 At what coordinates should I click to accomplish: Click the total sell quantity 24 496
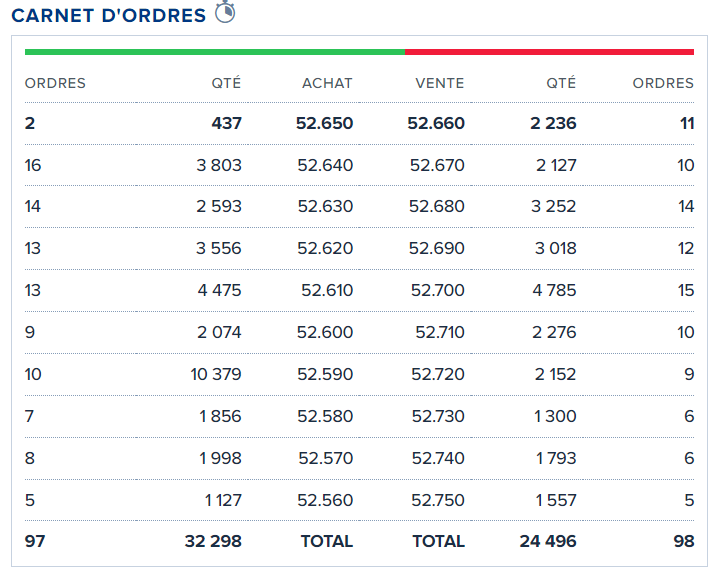[x=548, y=541]
